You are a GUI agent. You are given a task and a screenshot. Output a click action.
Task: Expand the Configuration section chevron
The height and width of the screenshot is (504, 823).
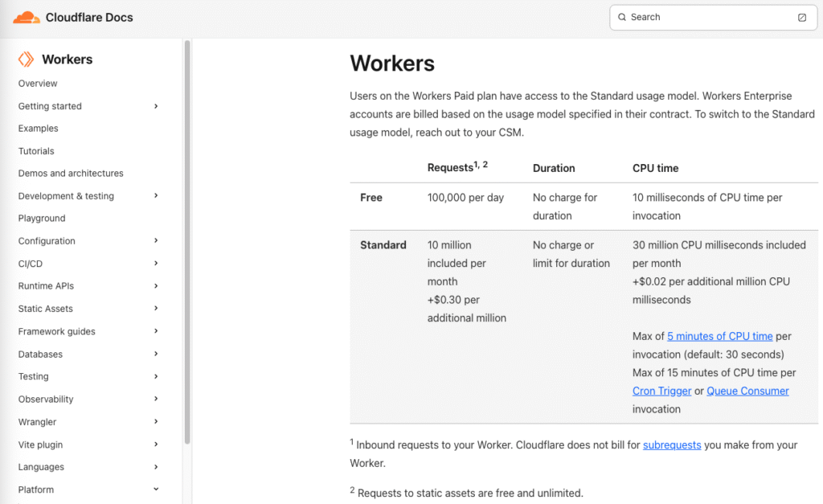coord(156,240)
